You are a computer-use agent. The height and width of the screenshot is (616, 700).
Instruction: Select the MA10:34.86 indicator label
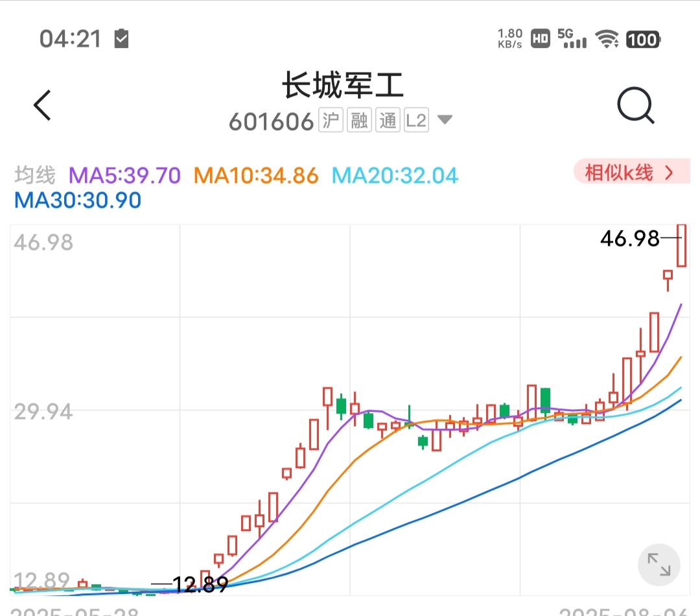(x=256, y=175)
